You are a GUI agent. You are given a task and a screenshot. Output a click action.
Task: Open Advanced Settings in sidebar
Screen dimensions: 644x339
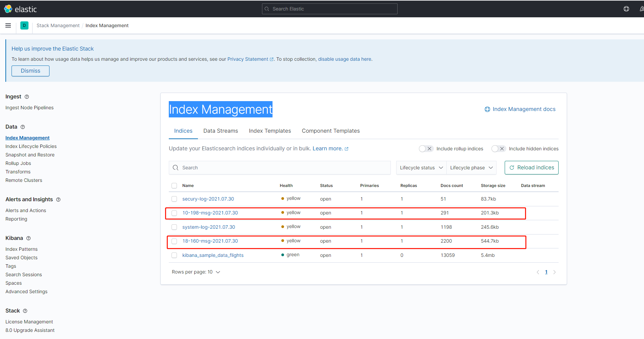[x=26, y=291]
